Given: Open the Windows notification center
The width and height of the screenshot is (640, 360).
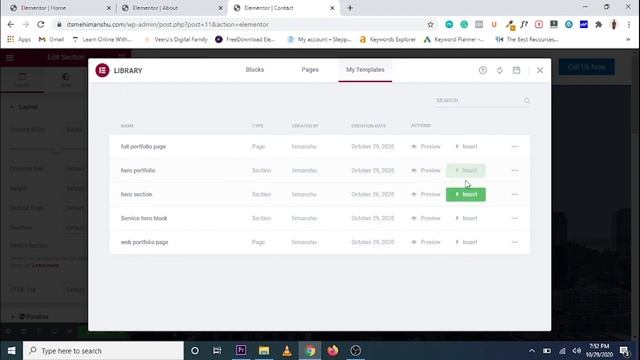Looking at the screenshot, I should pos(624,351).
